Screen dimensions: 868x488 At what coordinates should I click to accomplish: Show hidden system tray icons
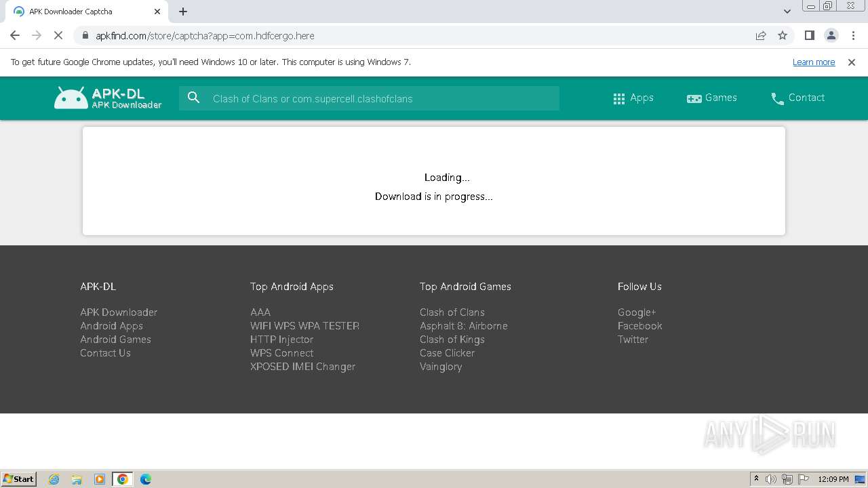click(756, 479)
